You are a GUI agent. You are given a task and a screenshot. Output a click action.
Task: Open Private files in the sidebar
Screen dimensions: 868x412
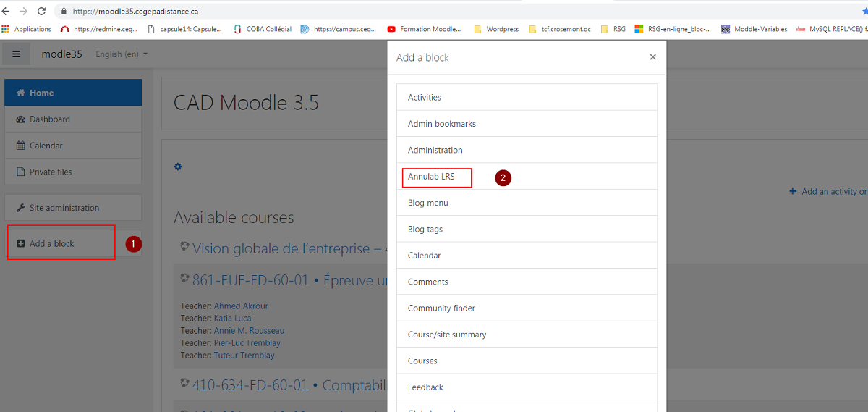tap(51, 172)
